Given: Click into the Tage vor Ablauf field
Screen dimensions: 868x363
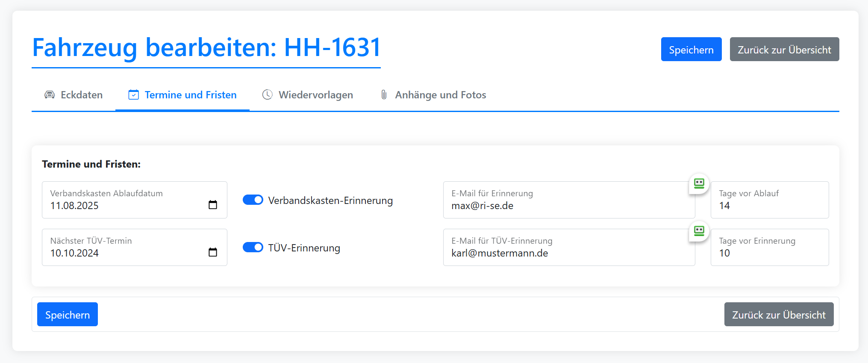Looking at the screenshot, I should [x=769, y=206].
